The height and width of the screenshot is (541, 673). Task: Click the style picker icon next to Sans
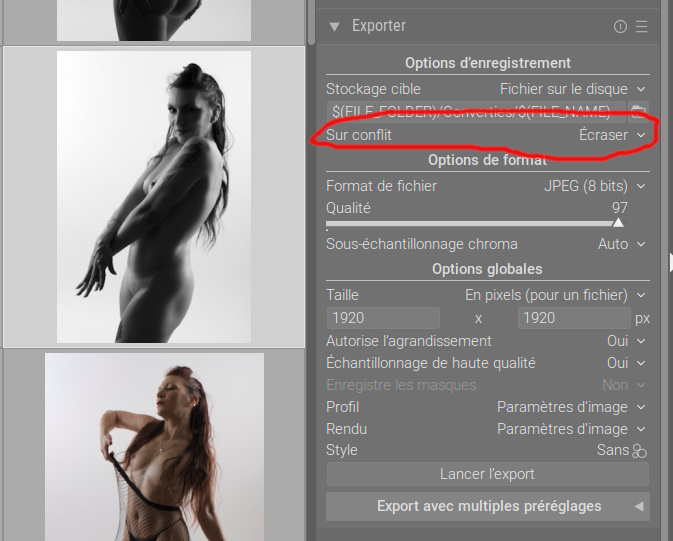639,451
